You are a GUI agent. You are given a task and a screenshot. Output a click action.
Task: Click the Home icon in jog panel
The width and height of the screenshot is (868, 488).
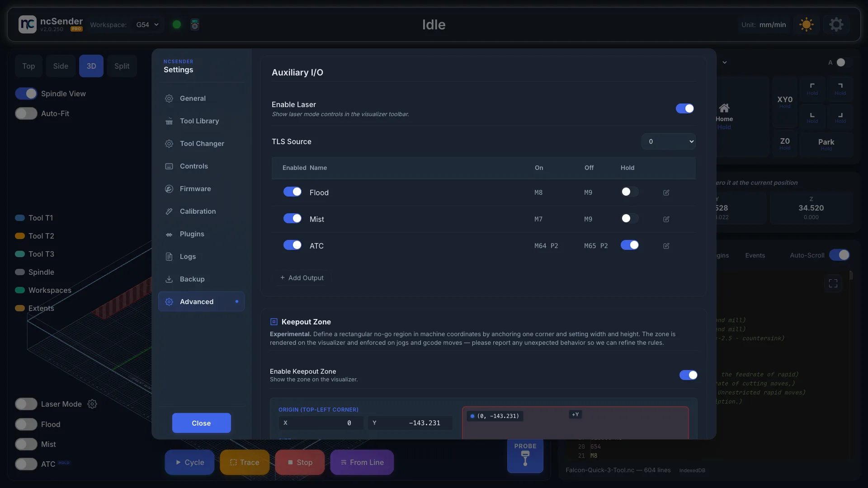[x=724, y=108]
